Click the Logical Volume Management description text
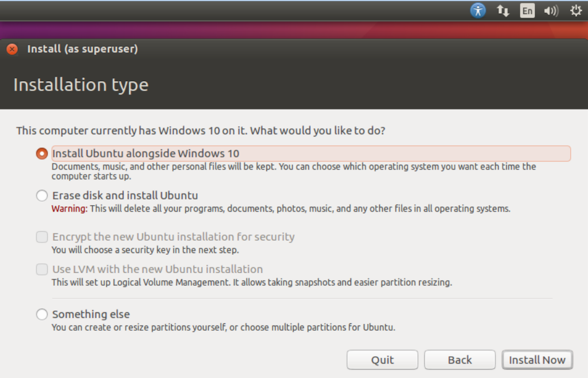Viewport: 588px width, 378px height. 251,282
